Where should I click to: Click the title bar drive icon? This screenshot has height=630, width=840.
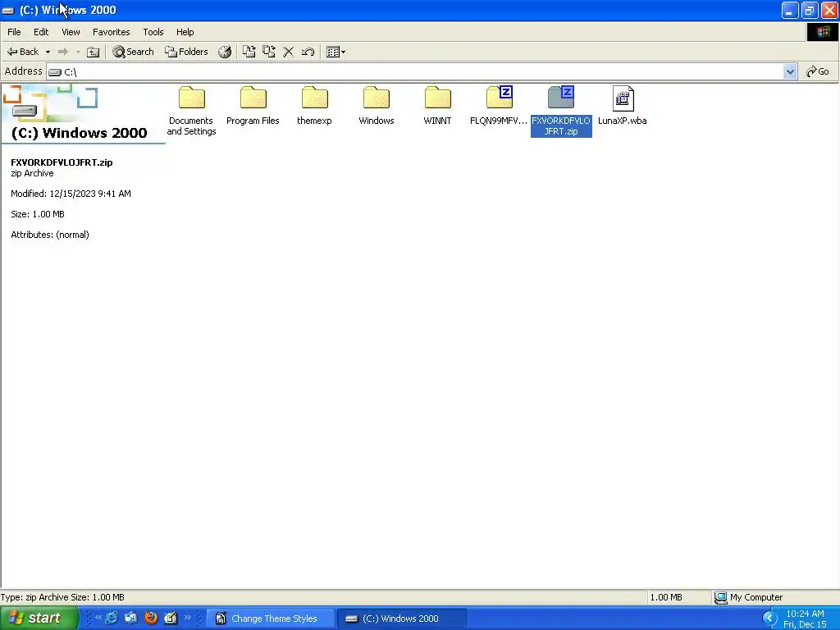coord(8,10)
